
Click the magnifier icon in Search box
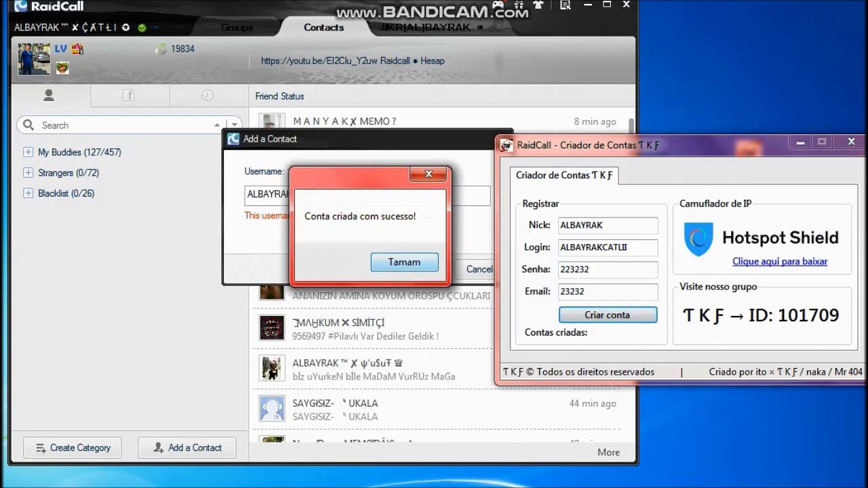coord(28,125)
